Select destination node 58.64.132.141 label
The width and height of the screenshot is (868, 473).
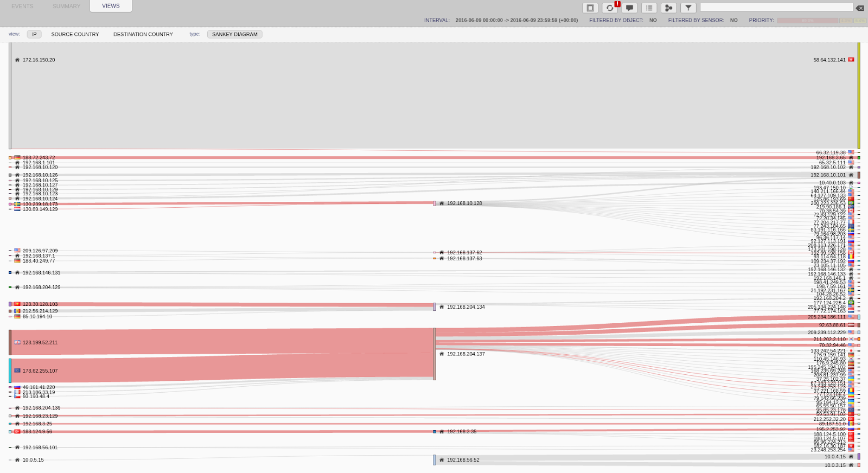point(829,60)
